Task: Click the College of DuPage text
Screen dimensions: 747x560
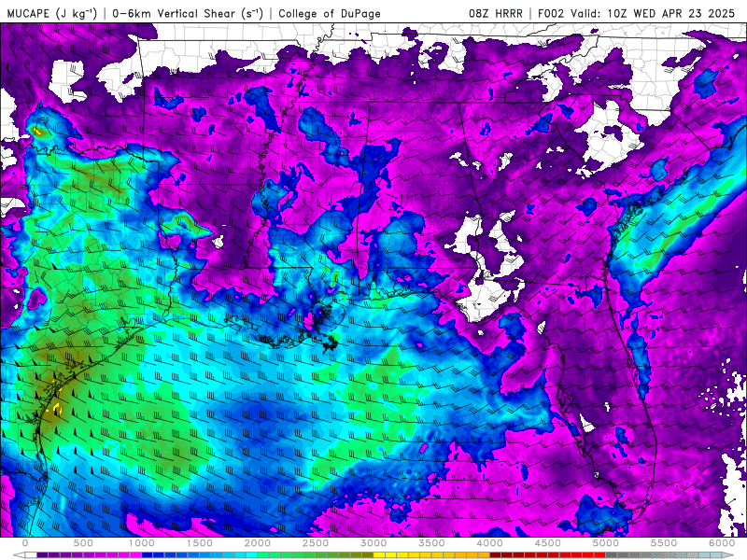Action: tap(330, 13)
